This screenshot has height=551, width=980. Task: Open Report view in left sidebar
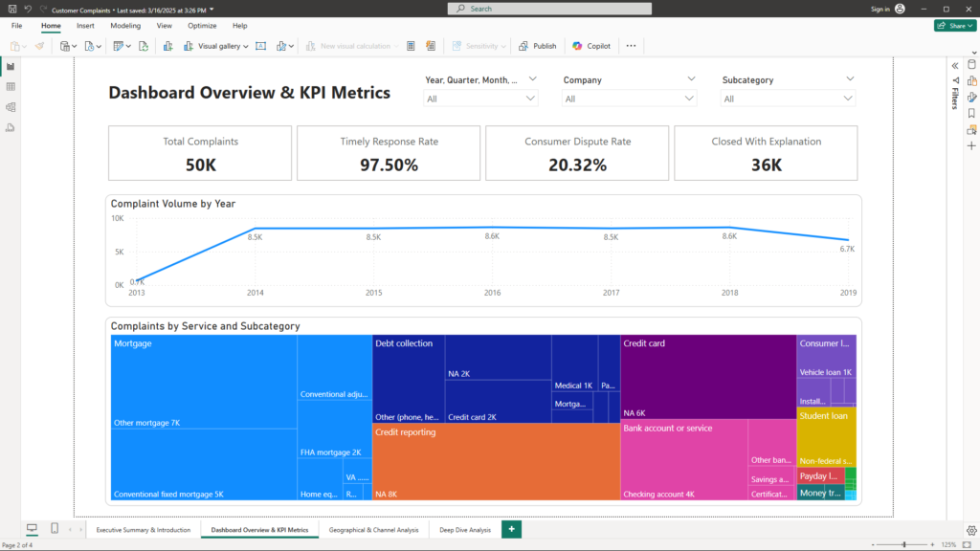pyautogui.click(x=11, y=66)
